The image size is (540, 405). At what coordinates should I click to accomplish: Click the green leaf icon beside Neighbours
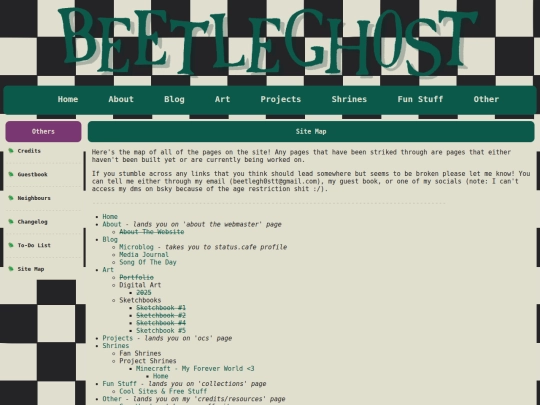tap(11, 198)
